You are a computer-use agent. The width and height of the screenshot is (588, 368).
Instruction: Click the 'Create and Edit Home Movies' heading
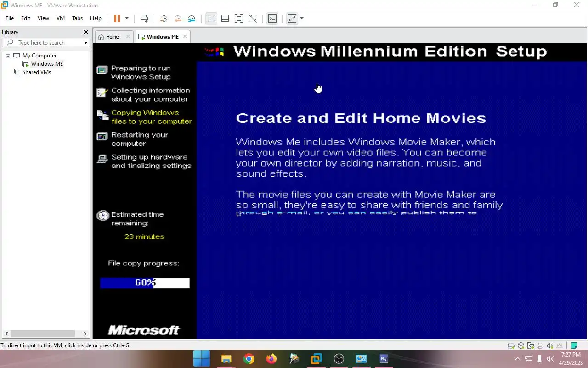[x=361, y=118]
